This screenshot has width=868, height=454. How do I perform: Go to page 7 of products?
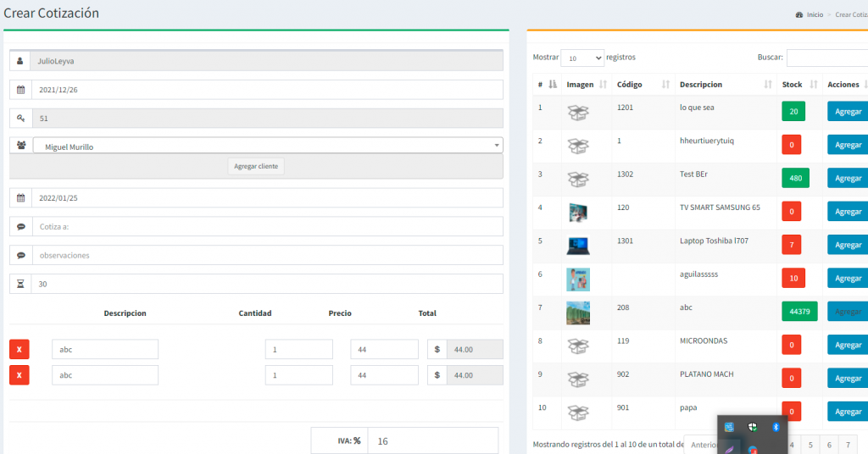point(847,445)
